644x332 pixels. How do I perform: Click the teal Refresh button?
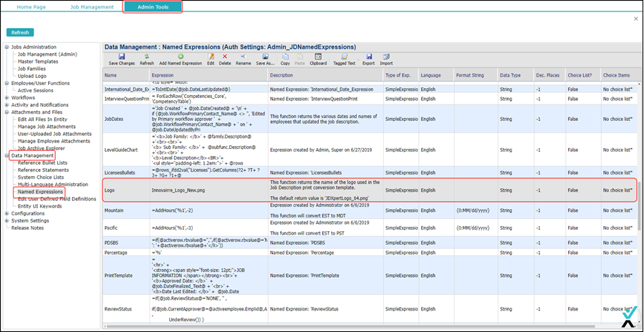[x=20, y=32]
